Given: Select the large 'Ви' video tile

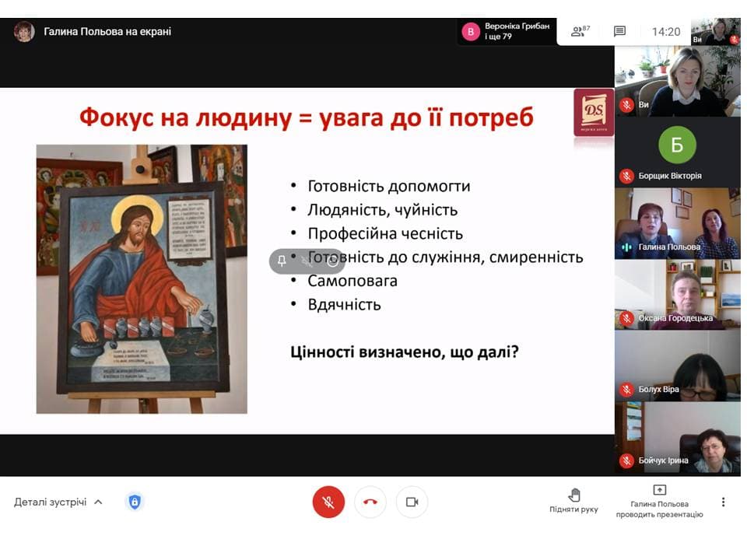Looking at the screenshot, I should pos(678,81).
